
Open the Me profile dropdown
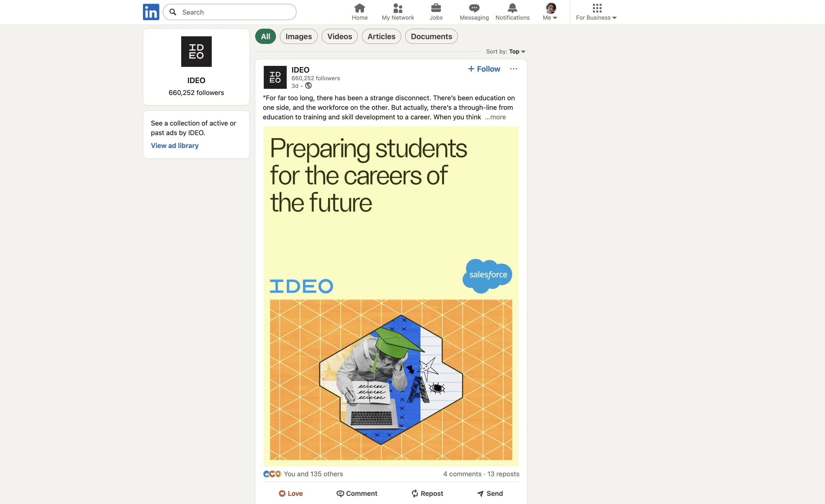[550, 12]
